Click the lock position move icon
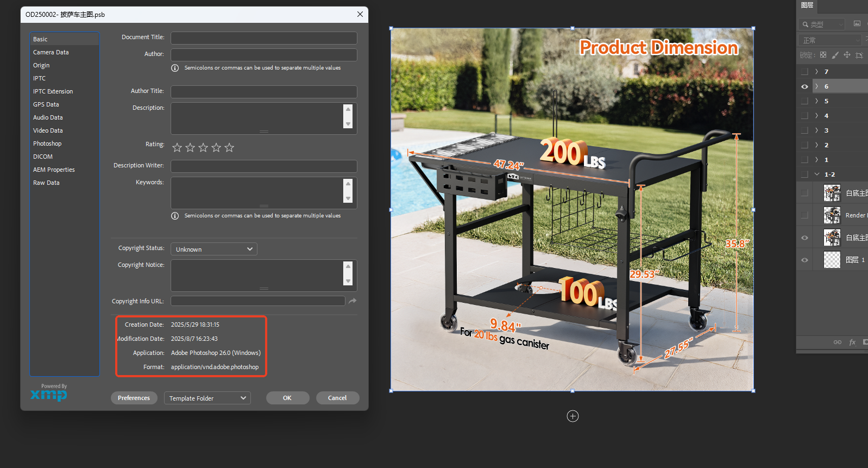 pyautogui.click(x=847, y=55)
